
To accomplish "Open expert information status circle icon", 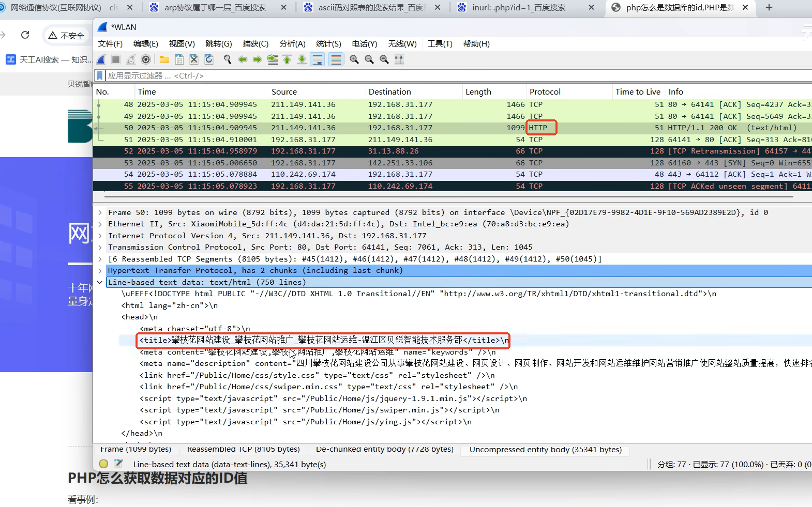I will [103, 464].
